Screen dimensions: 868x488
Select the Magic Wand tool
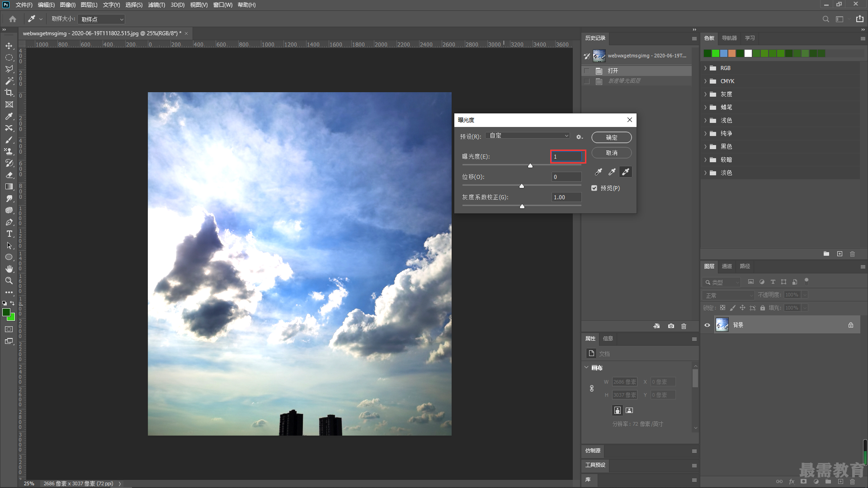[9, 81]
